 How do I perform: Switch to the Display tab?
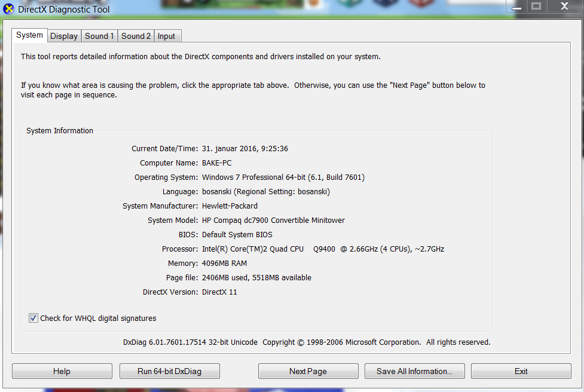tap(64, 36)
